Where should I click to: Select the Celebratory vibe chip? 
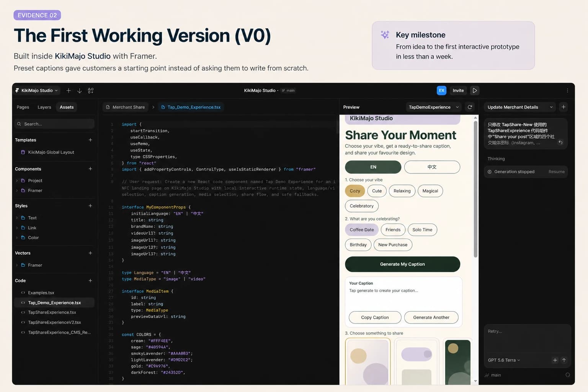(362, 206)
